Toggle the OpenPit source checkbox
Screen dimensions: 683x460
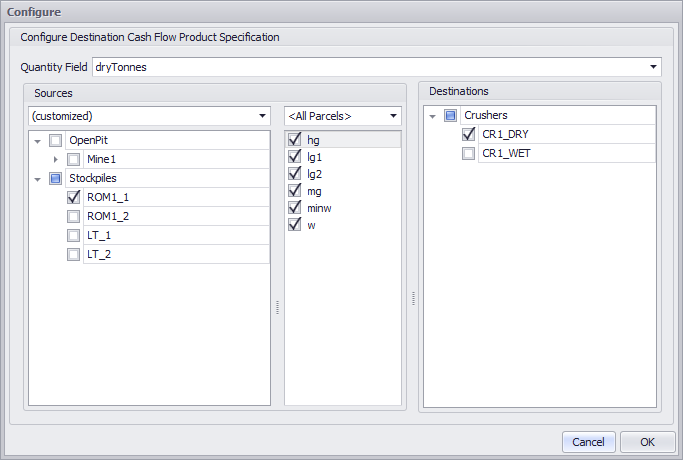coord(56,140)
